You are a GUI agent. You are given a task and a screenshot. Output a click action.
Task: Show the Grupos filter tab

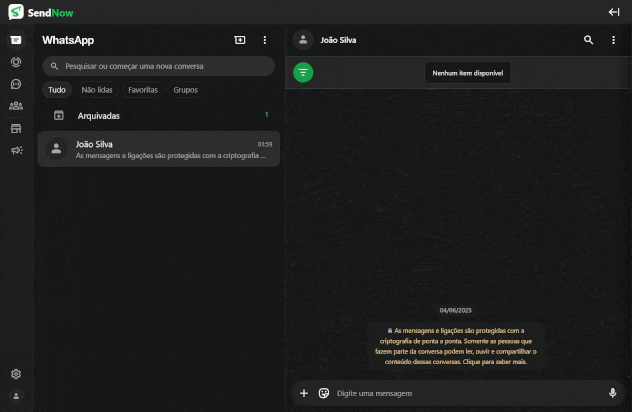(185, 90)
